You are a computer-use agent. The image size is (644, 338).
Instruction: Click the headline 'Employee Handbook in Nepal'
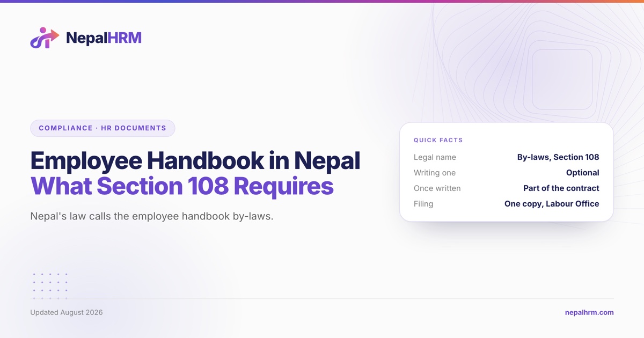pos(195,160)
